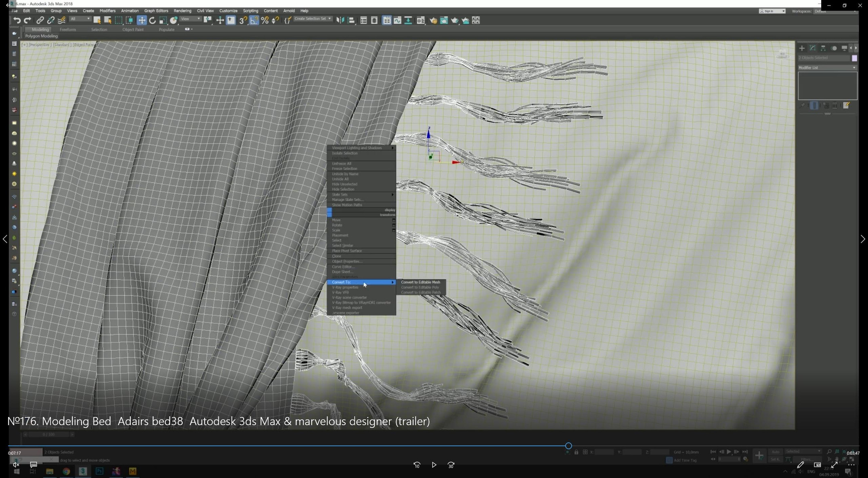
Task: Click the 0 / 100 time slider
Action: tap(48, 434)
